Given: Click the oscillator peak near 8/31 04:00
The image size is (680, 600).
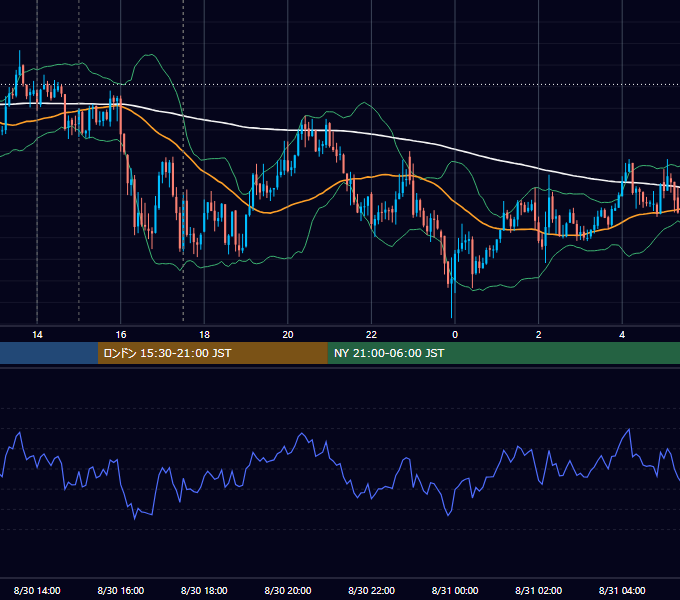Looking at the screenshot, I should click(x=629, y=430).
